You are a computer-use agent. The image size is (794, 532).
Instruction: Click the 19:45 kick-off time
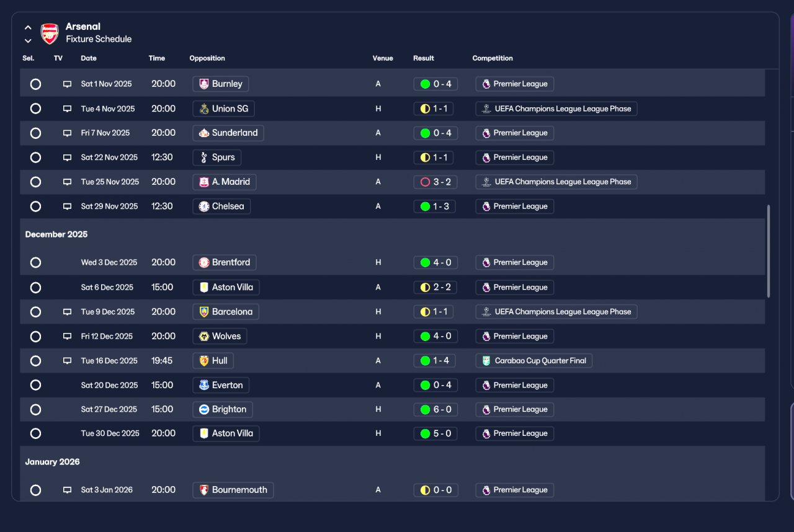(x=162, y=361)
